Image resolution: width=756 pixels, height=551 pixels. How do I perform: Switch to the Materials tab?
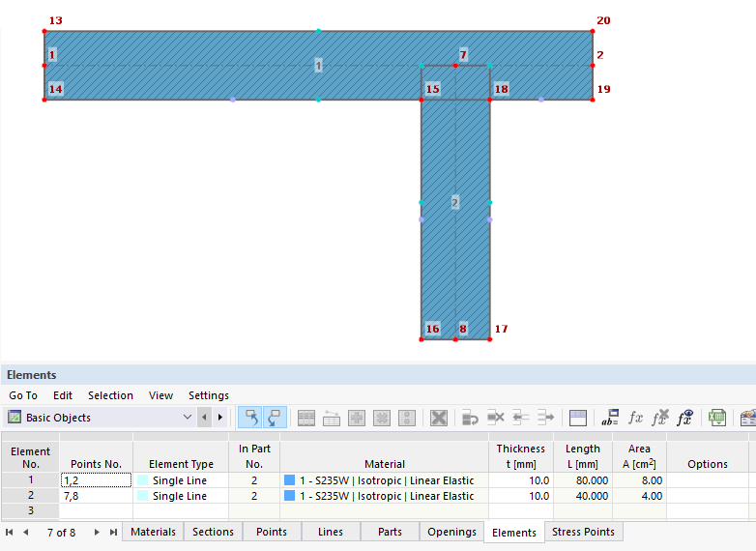(153, 532)
